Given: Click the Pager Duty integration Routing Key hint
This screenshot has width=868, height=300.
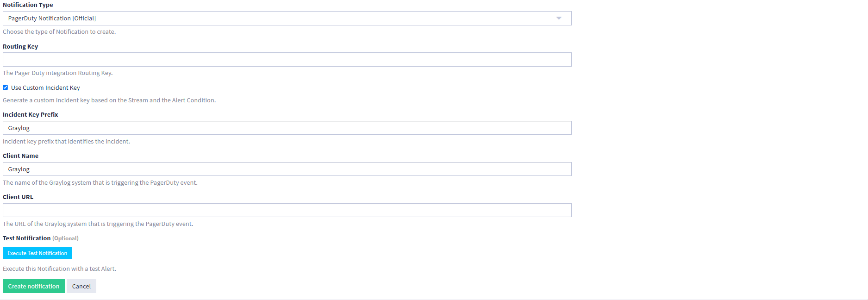Looking at the screenshot, I should [x=58, y=73].
